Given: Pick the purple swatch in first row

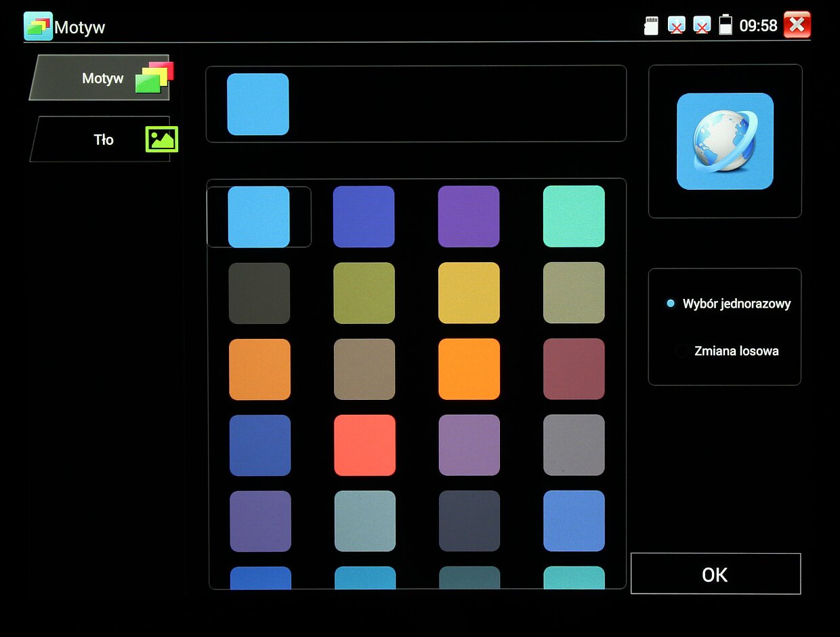Looking at the screenshot, I should (469, 216).
